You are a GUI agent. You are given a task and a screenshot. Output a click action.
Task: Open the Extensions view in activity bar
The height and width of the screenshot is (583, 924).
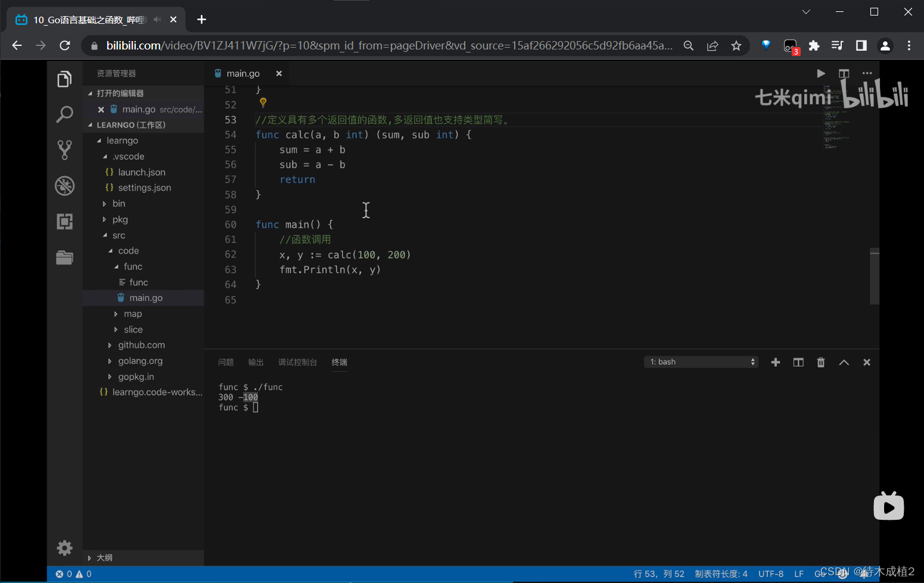64,221
